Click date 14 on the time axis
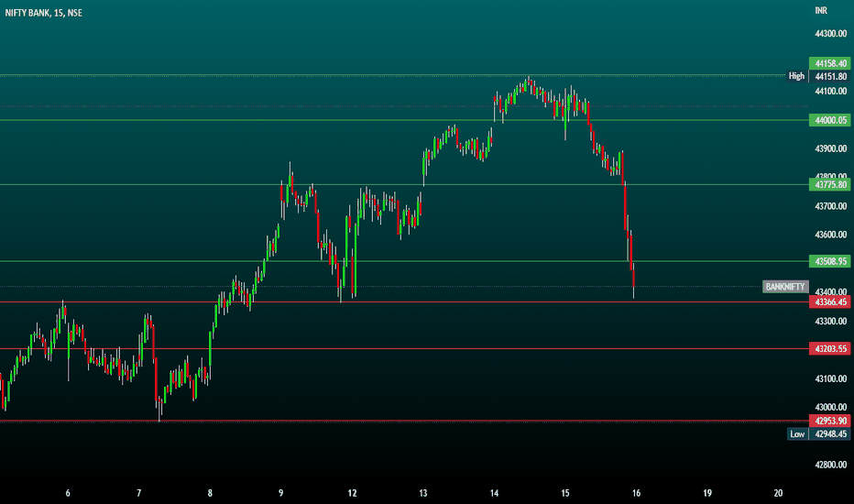 tap(494, 493)
